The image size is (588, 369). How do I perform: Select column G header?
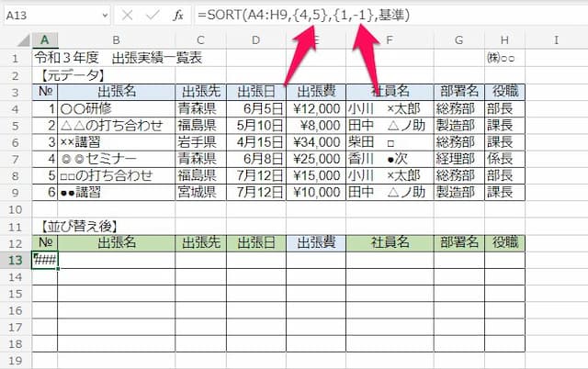pyautogui.click(x=459, y=40)
